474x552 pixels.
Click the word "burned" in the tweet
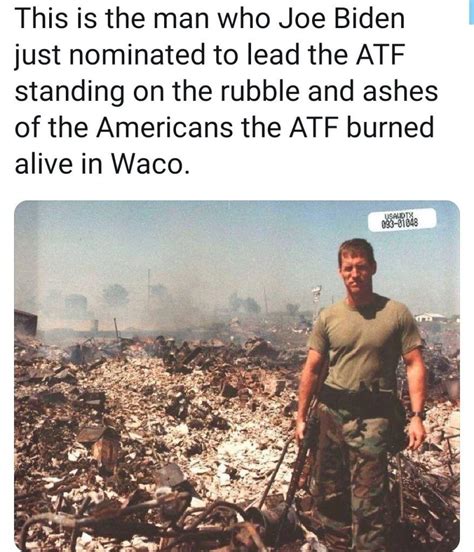(x=390, y=127)
